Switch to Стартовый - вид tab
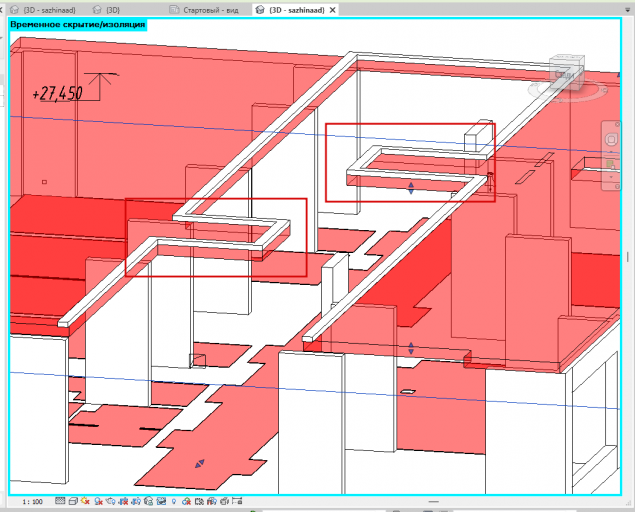The height and width of the screenshot is (512, 635). [x=204, y=10]
